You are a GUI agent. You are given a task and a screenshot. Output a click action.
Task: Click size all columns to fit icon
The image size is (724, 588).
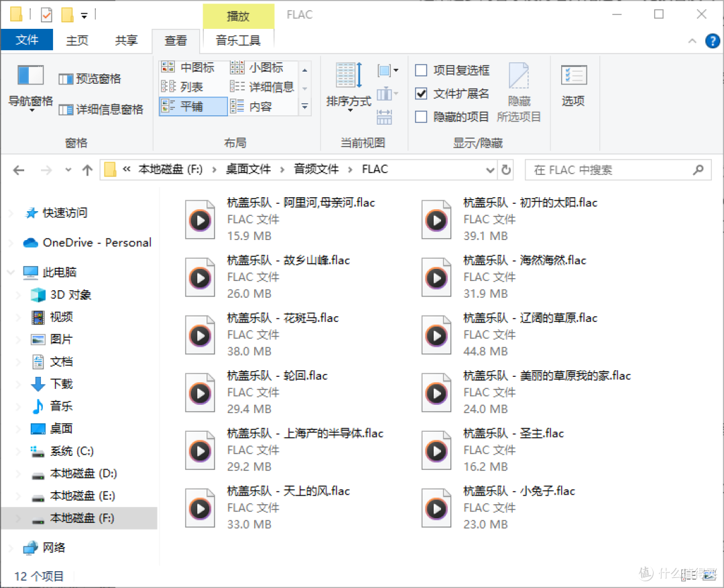tap(384, 117)
